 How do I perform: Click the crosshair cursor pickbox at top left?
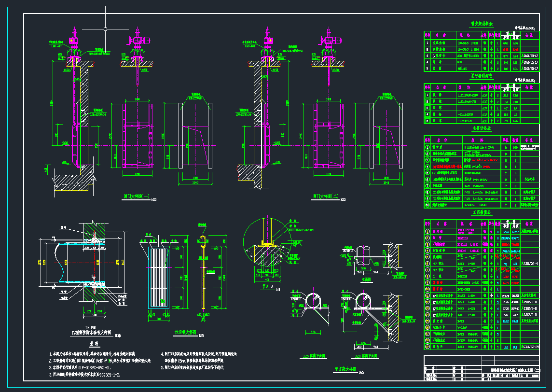(x=105, y=29)
